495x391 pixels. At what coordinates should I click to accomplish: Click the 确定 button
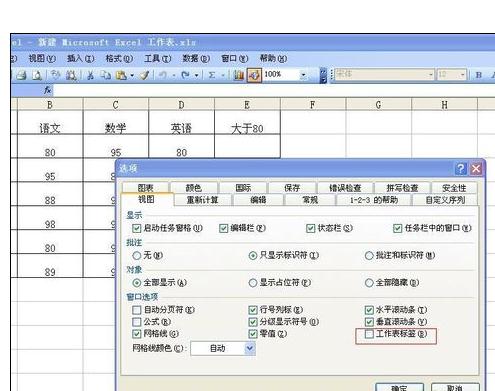[399, 388]
